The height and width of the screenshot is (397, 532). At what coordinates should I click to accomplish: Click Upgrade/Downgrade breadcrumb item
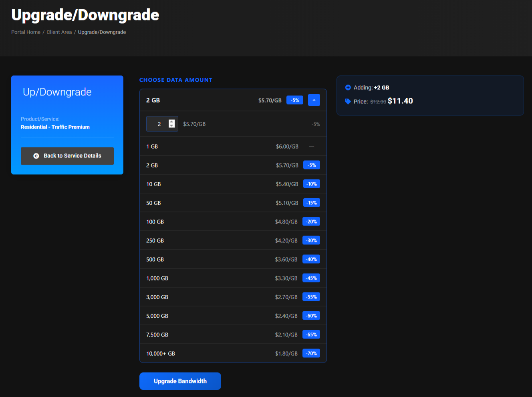[102, 32]
